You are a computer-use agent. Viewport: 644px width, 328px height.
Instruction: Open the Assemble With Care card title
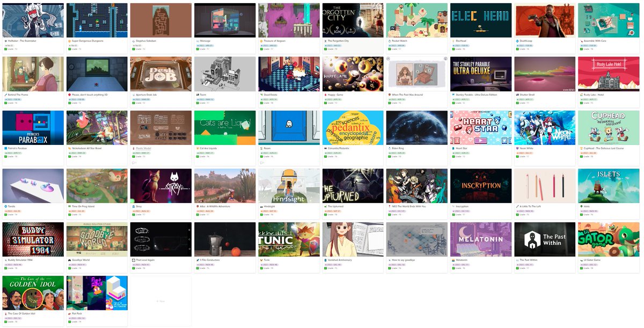click(595, 41)
